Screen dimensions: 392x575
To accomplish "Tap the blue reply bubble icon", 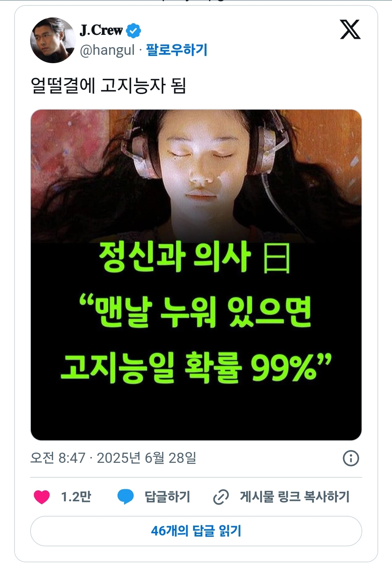I will pyautogui.click(x=126, y=497).
